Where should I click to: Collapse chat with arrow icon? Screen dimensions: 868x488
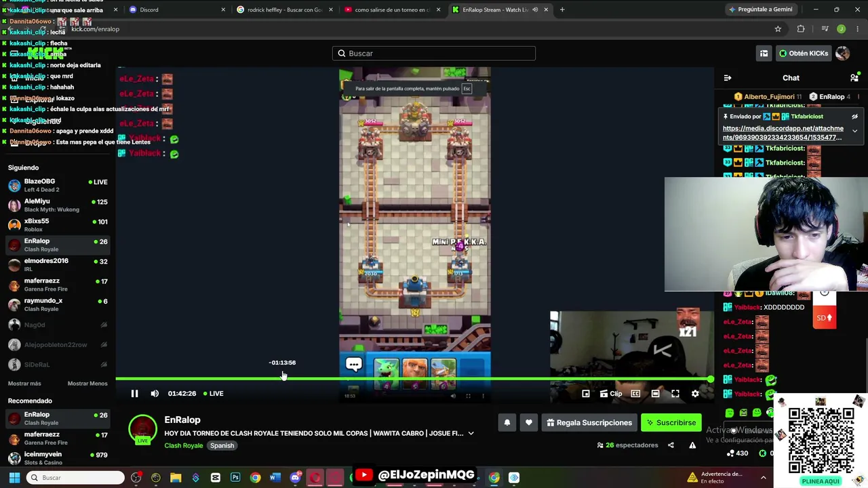pyautogui.click(x=728, y=78)
